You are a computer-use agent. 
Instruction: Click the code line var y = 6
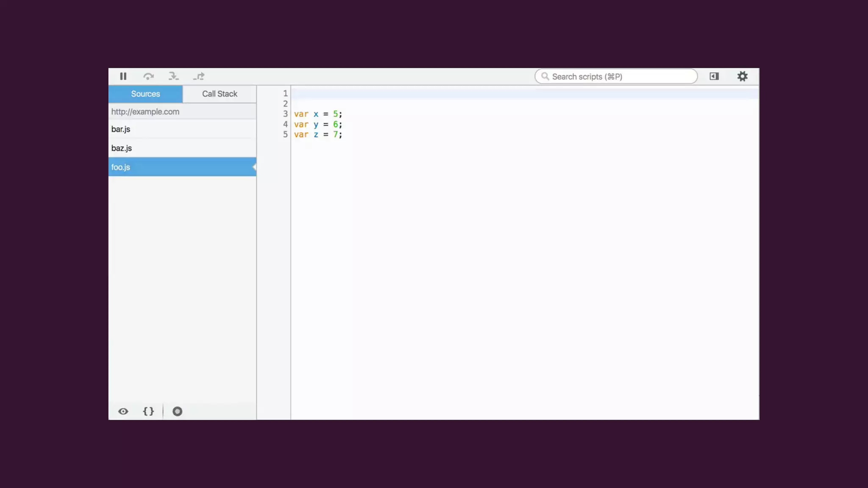(318, 125)
